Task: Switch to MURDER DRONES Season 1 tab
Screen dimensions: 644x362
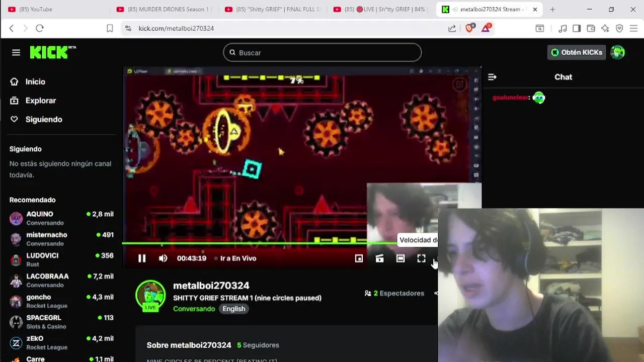Action: pyautogui.click(x=164, y=9)
